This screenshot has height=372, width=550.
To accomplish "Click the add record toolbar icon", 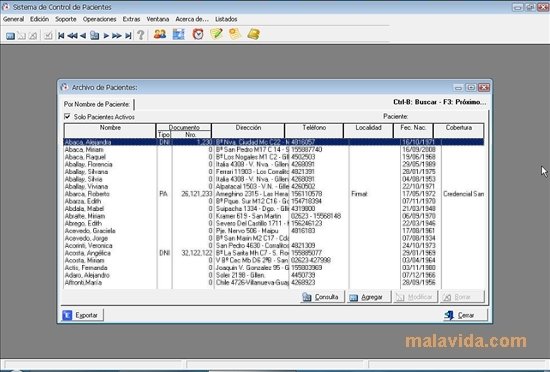I will click(10, 35).
